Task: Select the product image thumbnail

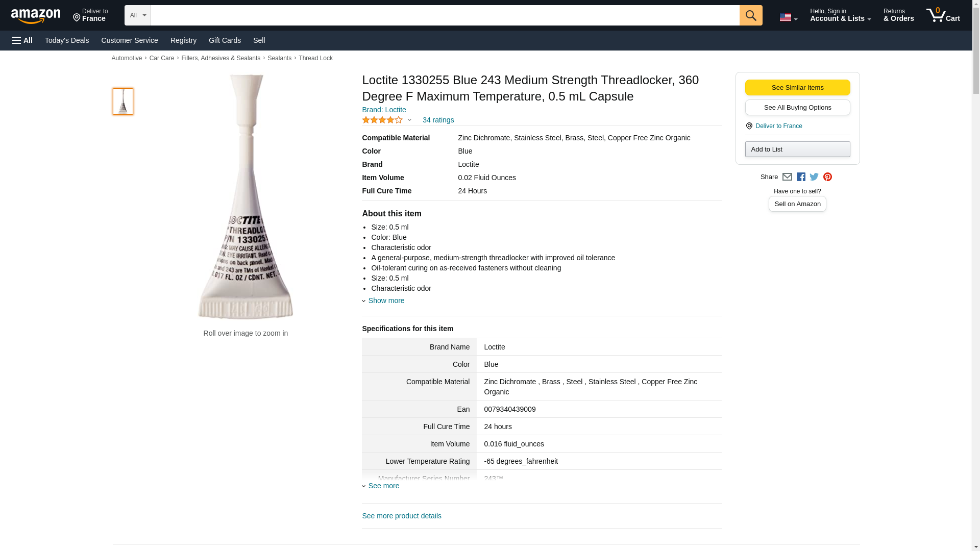Action: (x=123, y=101)
